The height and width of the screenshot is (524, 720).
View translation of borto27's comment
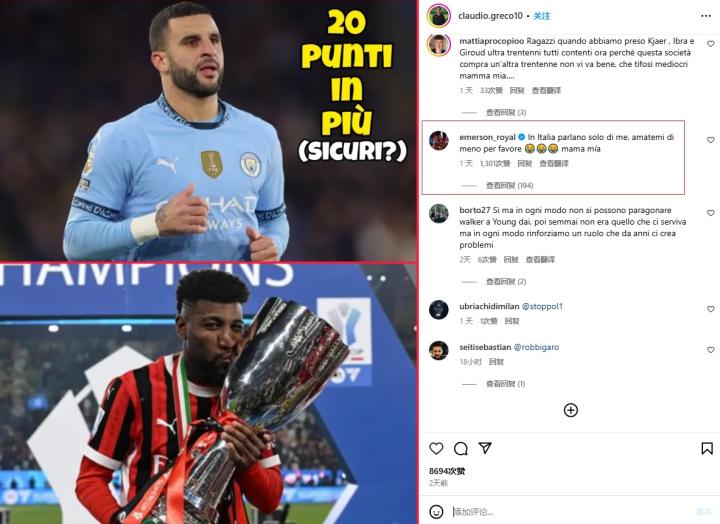coord(540,259)
